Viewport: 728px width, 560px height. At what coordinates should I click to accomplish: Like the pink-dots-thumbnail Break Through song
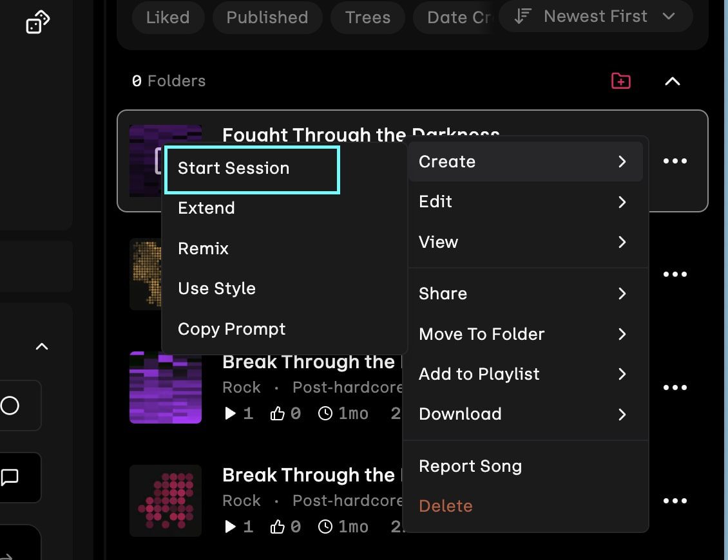278,527
